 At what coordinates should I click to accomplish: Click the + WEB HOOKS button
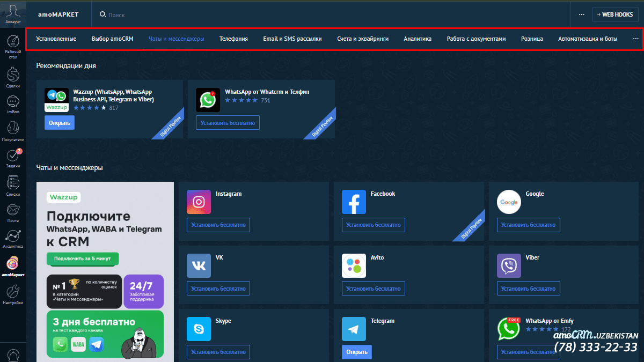615,14
